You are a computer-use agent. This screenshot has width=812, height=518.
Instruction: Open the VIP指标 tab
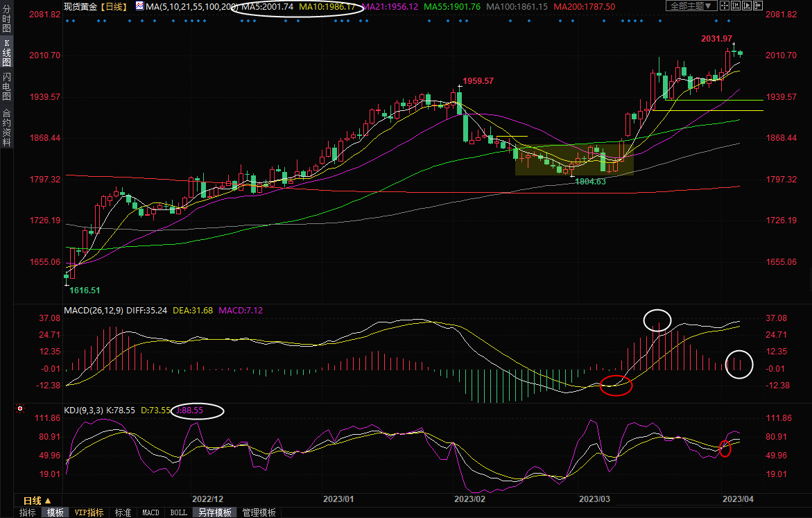(89, 513)
